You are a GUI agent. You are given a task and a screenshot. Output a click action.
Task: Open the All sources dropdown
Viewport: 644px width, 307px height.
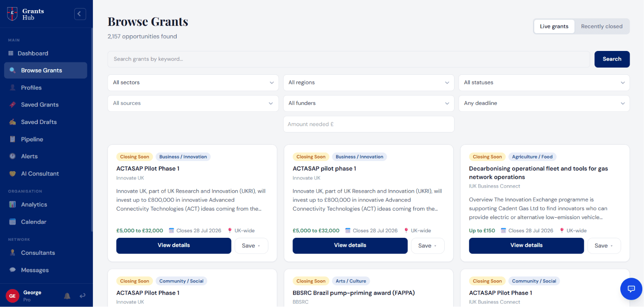(x=193, y=103)
